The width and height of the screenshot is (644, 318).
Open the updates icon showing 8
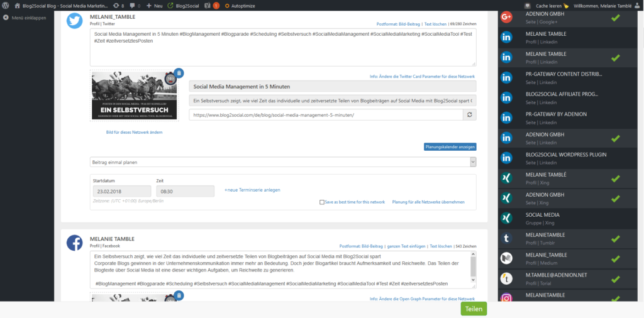[116, 6]
